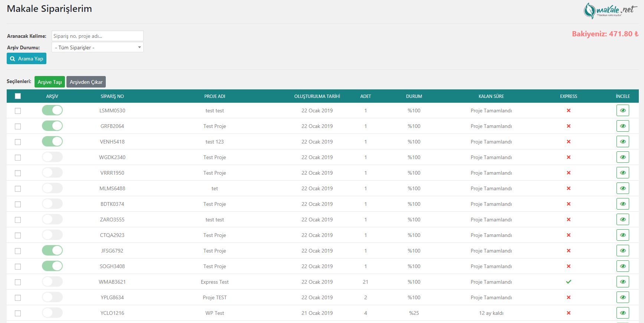This screenshot has height=323, width=644.
Task: Click 'Proje TEST' project name
Action: coord(215,297)
